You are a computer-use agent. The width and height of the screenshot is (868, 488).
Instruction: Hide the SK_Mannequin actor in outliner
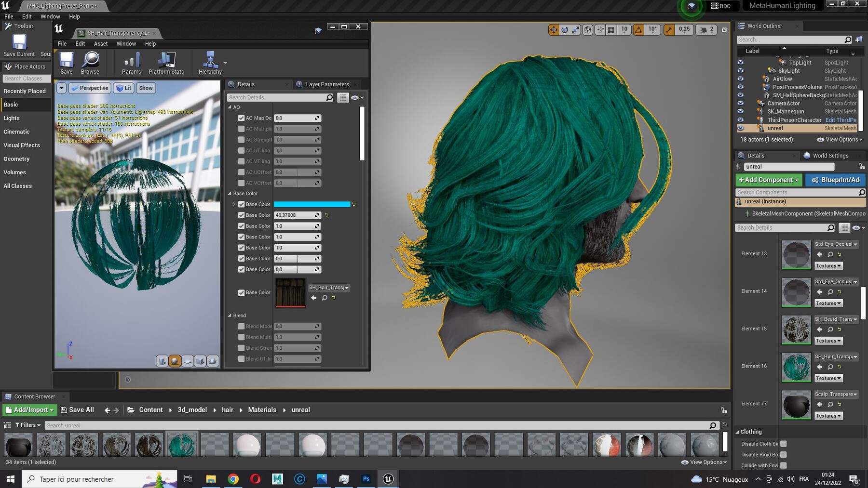click(741, 112)
